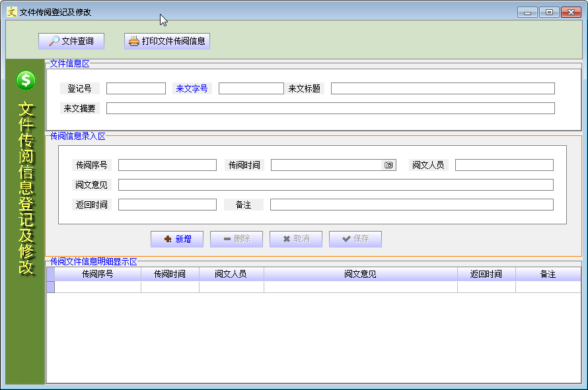Click the 阅文人员 input field
The height and width of the screenshot is (390, 588).
pos(504,165)
